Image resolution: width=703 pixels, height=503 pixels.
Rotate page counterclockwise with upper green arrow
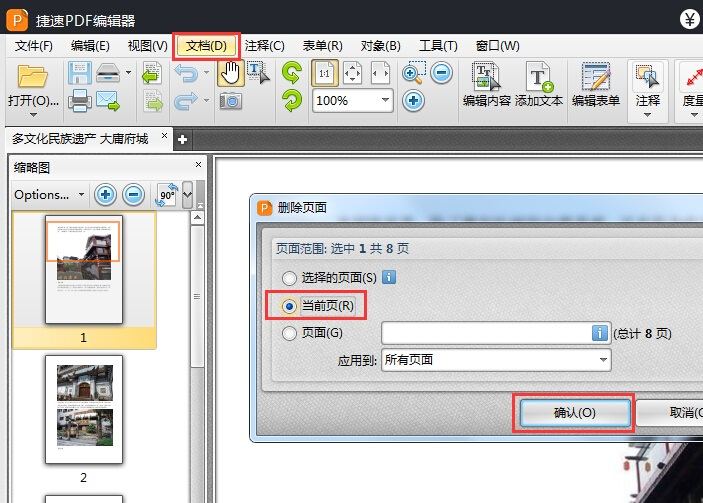(292, 73)
